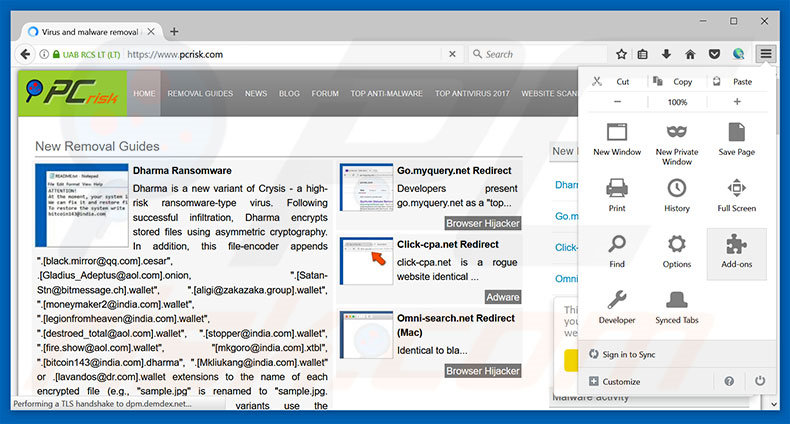Open menu help question mark icon
Screen dimensions: 790x424
pos(729,381)
